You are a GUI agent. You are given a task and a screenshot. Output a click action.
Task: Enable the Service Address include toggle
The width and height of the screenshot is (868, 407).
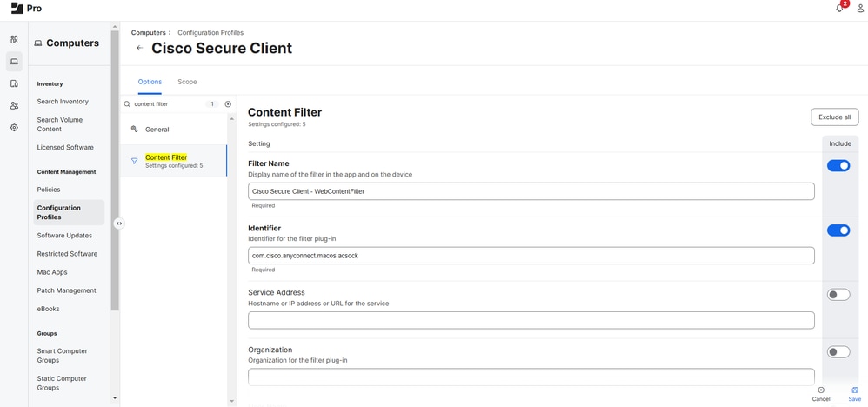[x=838, y=295]
